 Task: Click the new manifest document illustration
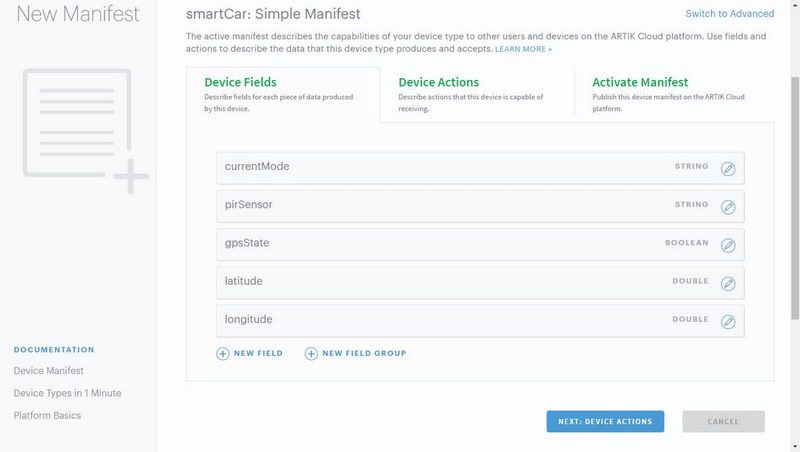tap(85, 131)
